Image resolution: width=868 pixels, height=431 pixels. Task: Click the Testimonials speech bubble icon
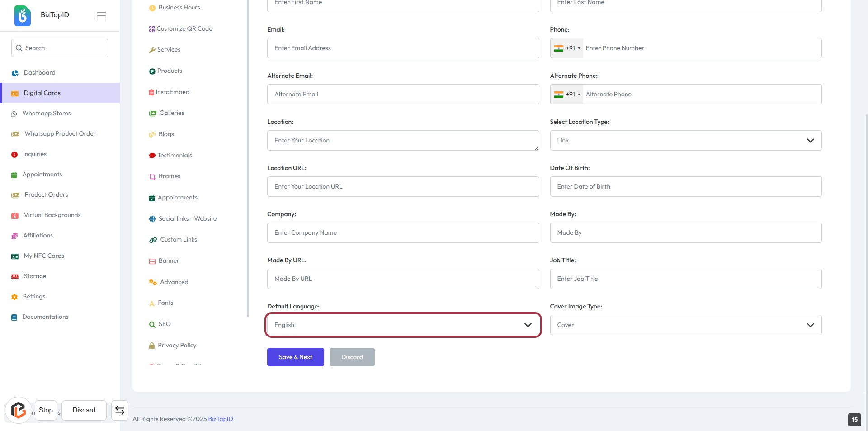152,156
